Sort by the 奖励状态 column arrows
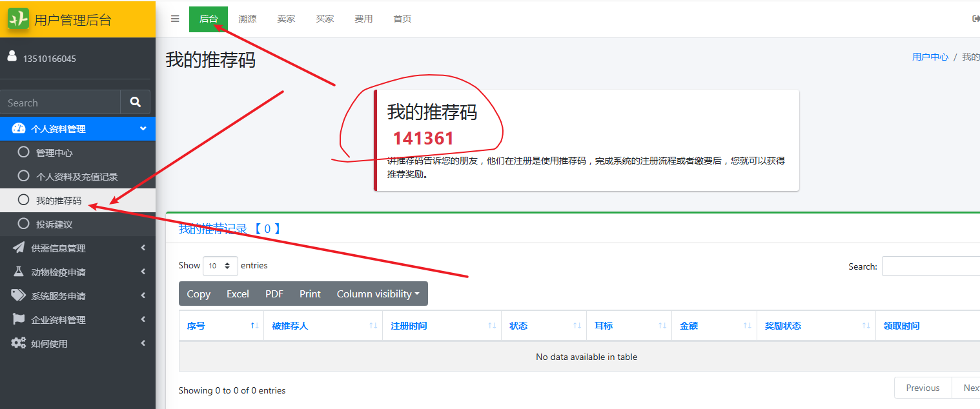This screenshot has height=409, width=980. point(866,326)
